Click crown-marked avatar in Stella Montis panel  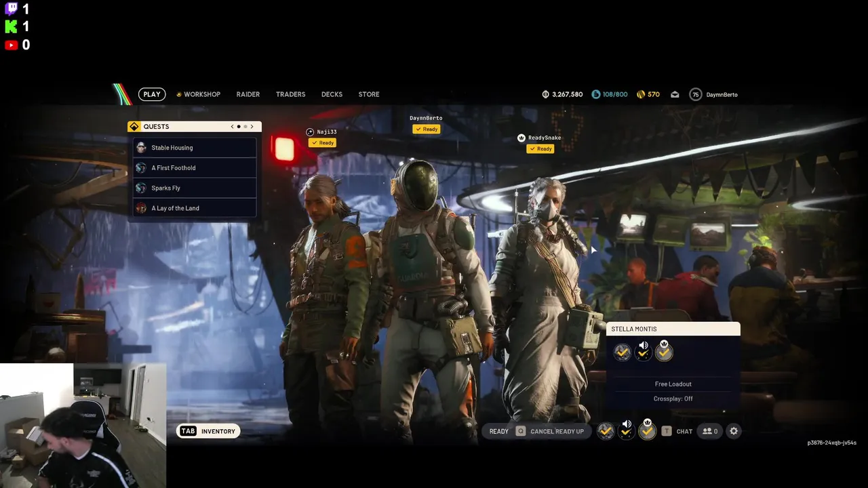click(x=664, y=350)
